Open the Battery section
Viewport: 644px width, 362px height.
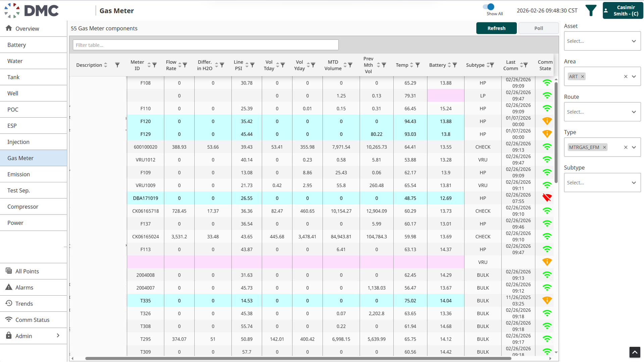coord(34,45)
